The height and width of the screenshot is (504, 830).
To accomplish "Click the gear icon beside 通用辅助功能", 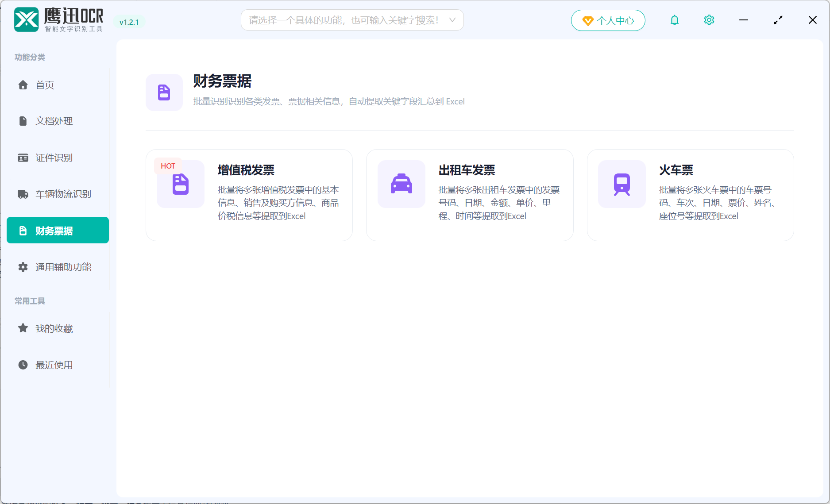I will coord(23,267).
